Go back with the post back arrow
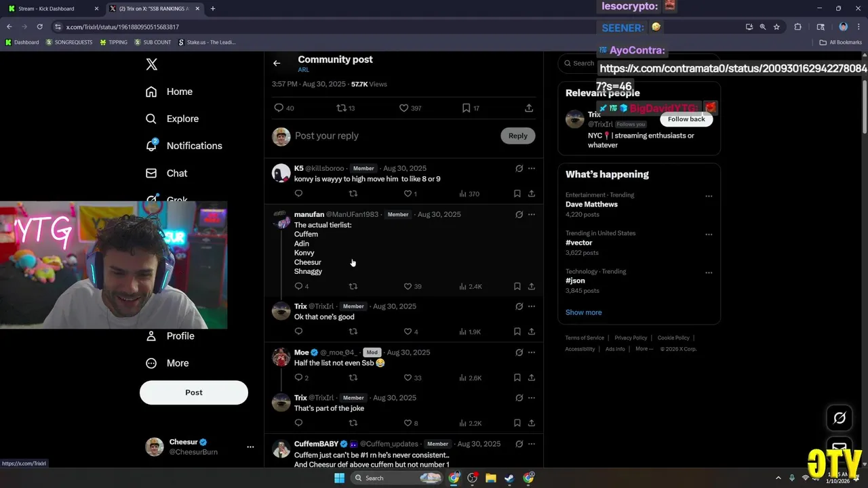This screenshot has height=488, width=868. [277, 63]
